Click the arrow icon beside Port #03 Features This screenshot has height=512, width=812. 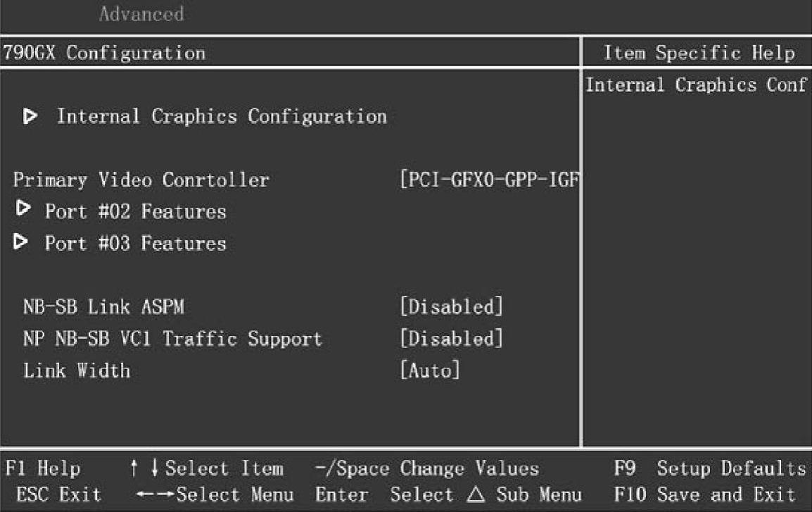click(x=22, y=242)
